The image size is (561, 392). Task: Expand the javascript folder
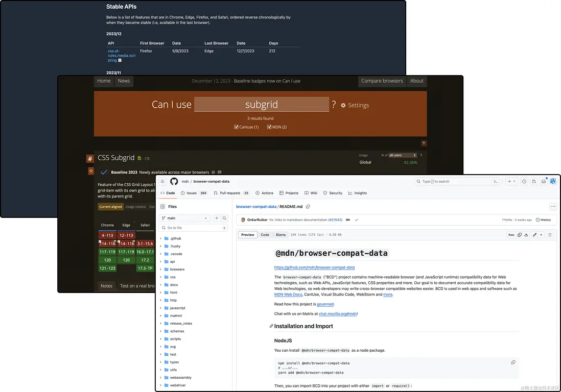(x=160, y=308)
